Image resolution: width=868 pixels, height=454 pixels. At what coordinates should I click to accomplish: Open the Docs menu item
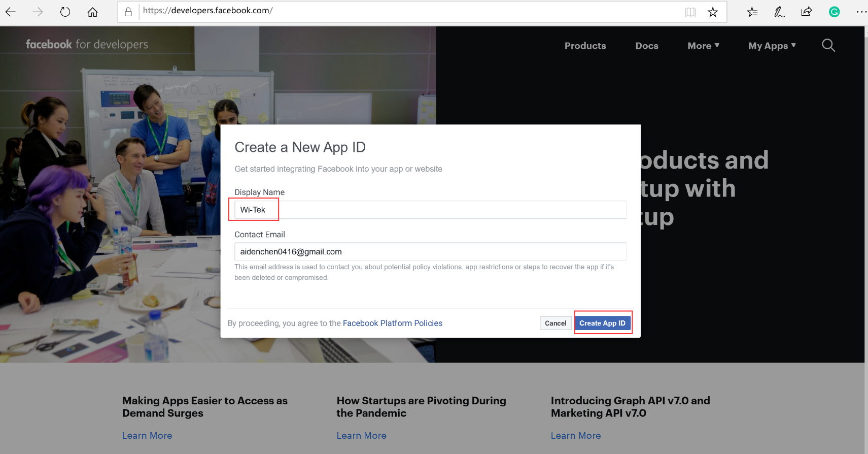647,46
